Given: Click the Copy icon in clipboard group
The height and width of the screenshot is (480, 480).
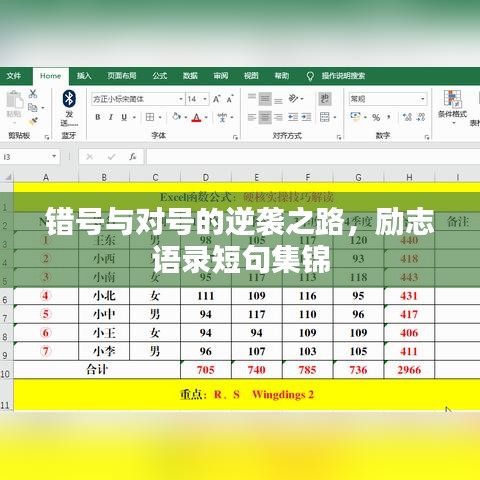Looking at the screenshot, I should click(x=33, y=108).
